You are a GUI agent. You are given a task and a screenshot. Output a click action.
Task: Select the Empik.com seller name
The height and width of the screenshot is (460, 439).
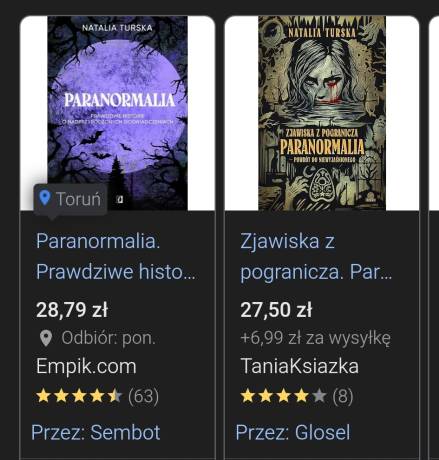coord(86,366)
